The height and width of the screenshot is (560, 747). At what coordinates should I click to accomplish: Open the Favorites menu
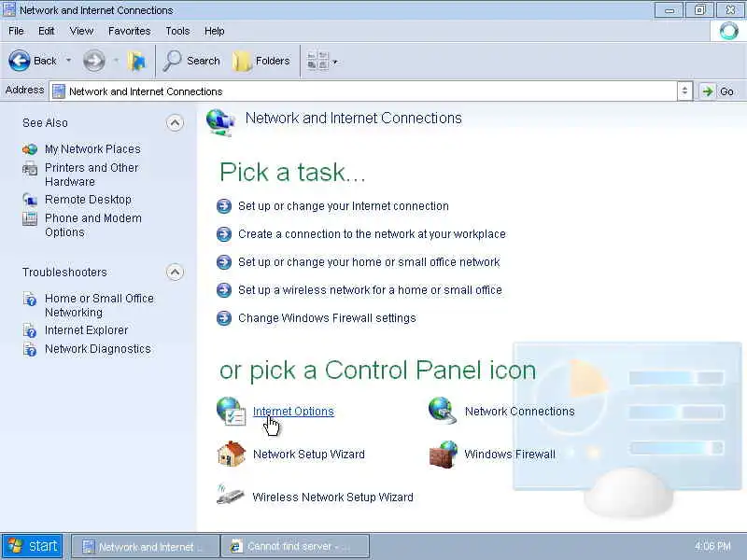(129, 31)
